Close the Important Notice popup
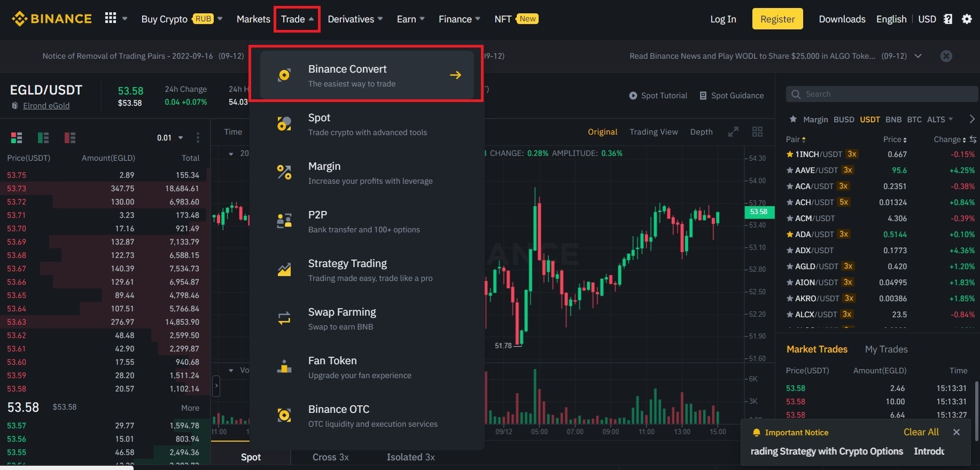The image size is (980, 470). tap(956, 432)
